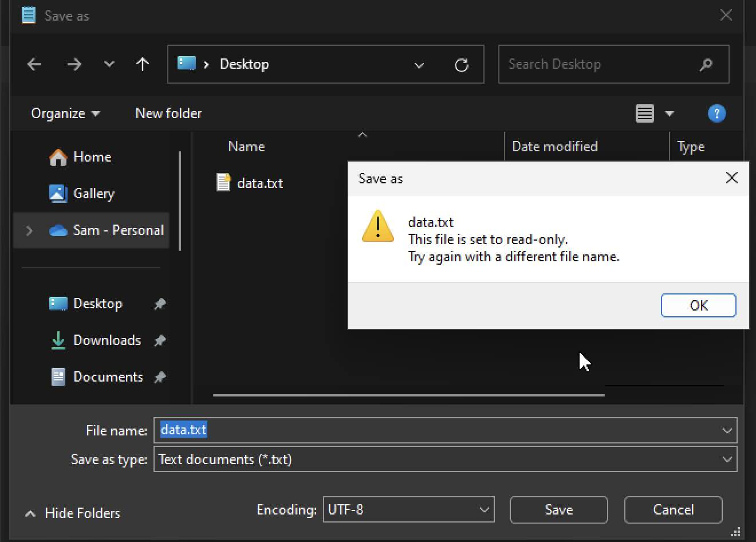Click the search magnifier in Search Desktop
The width and height of the screenshot is (756, 542).
(x=706, y=64)
